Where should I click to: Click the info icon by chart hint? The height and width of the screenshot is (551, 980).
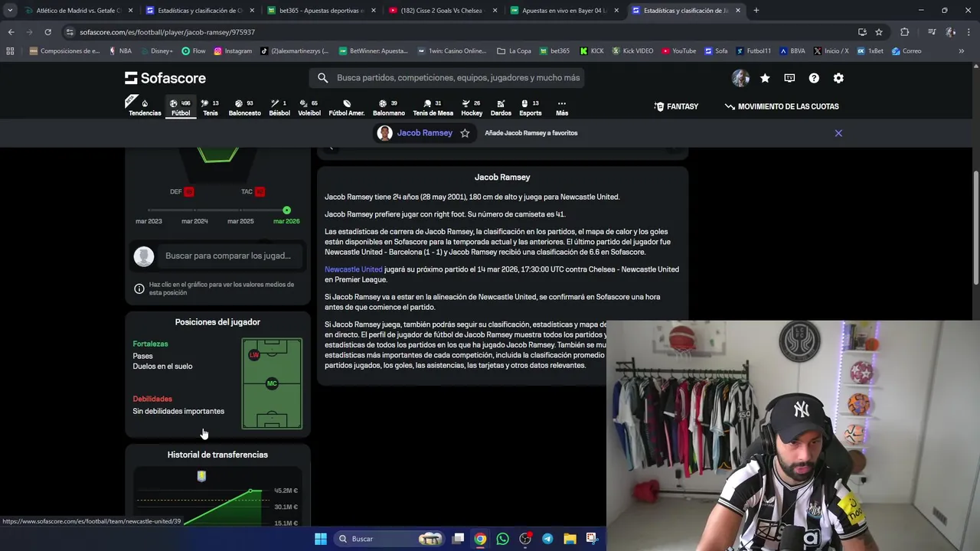139,289
